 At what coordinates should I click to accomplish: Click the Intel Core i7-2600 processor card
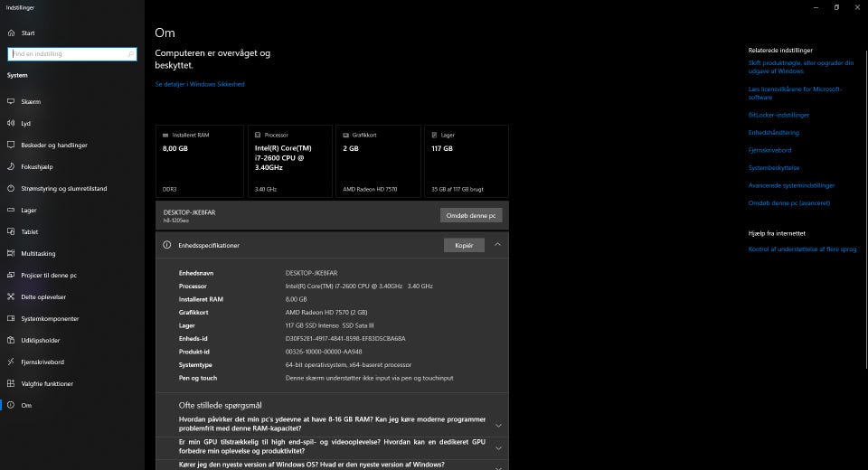290,161
